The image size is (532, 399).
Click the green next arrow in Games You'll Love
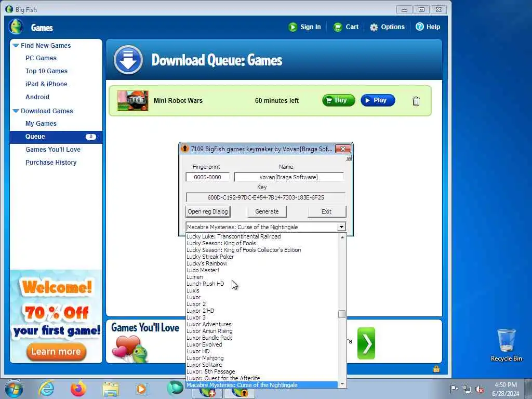366,343
